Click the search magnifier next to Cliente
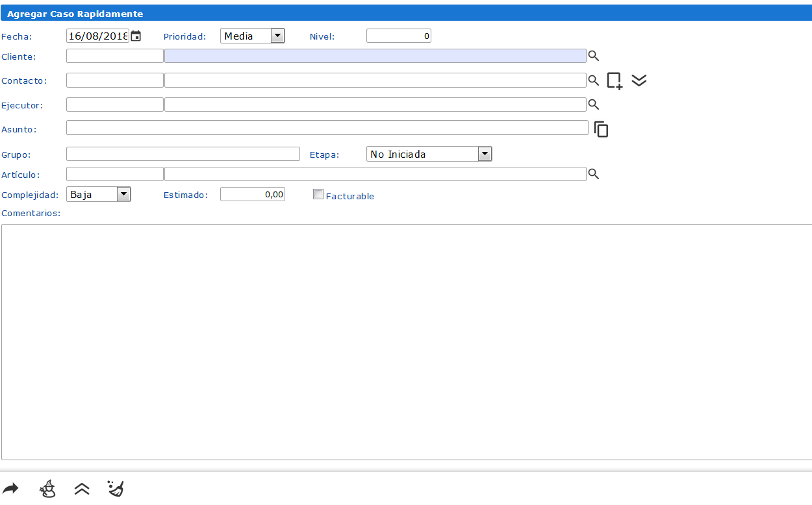This screenshot has height=505, width=812. [x=593, y=56]
